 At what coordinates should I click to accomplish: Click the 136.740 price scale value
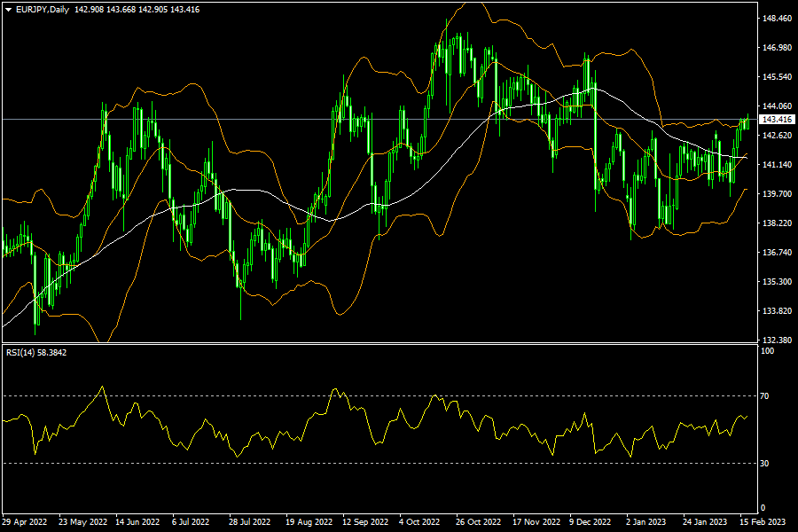777,253
